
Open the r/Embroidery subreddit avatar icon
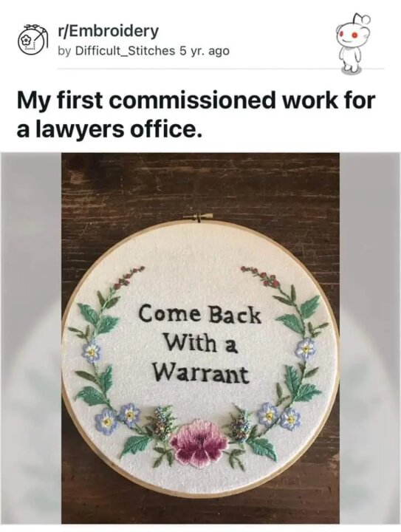point(32,40)
